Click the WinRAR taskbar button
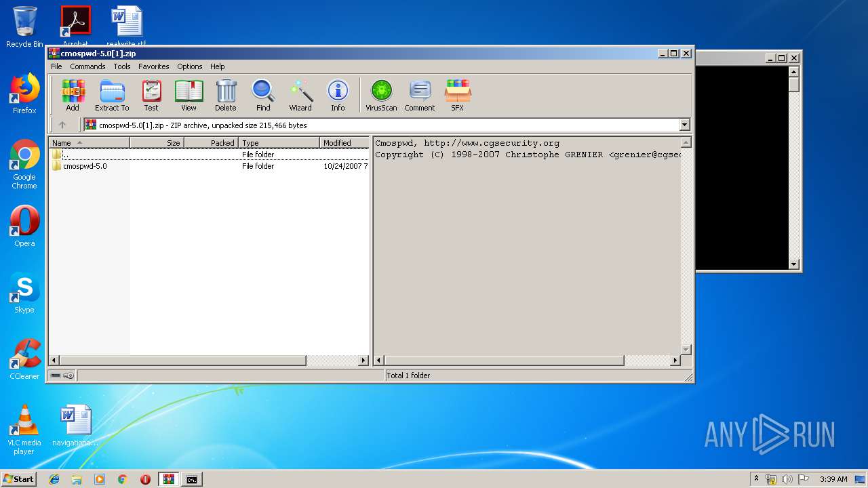Image resolution: width=868 pixels, height=488 pixels. (169, 479)
